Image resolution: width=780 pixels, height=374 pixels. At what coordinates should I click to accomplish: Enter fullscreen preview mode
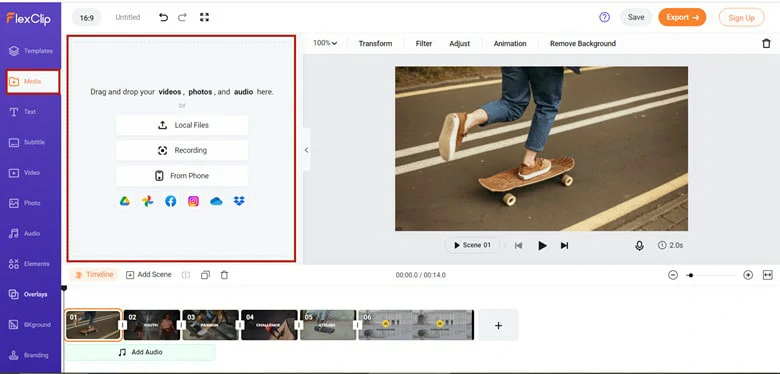pos(204,17)
